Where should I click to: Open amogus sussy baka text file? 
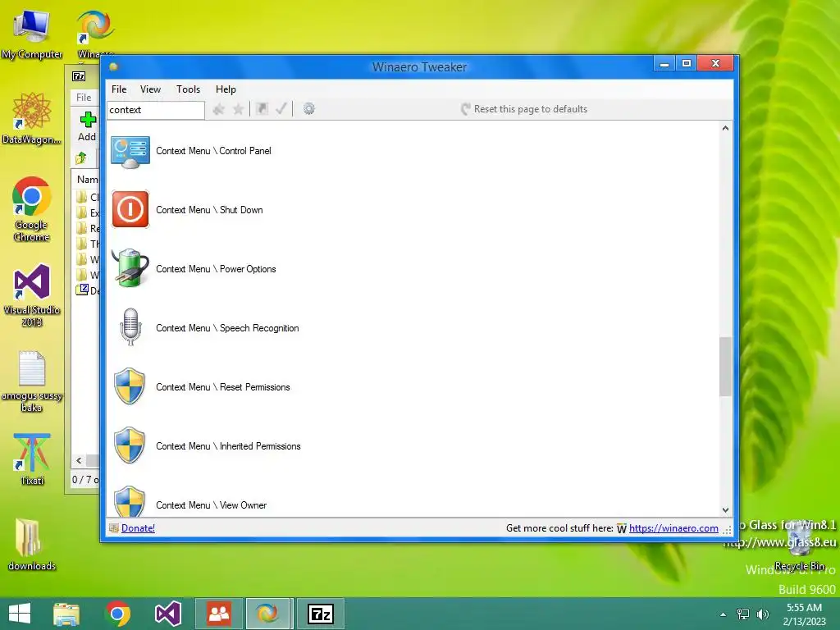pyautogui.click(x=32, y=381)
